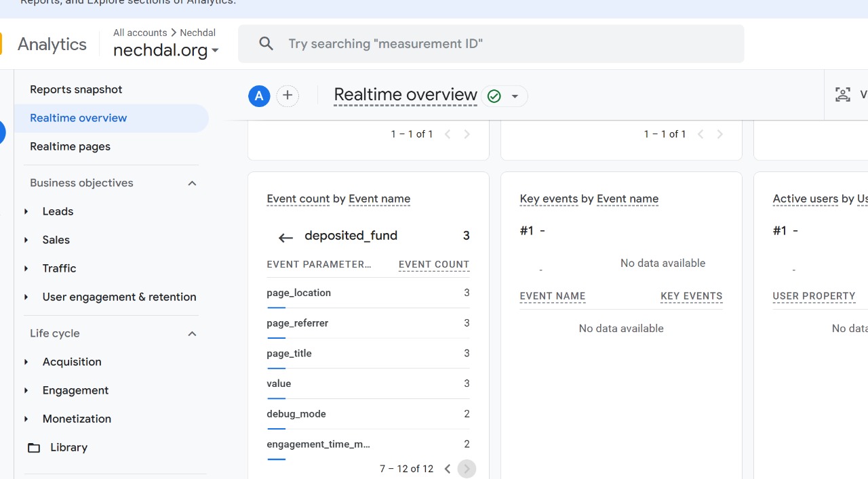Image resolution: width=868 pixels, height=479 pixels.
Task: Collapse the Business objectives section
Action: [192, 184]
